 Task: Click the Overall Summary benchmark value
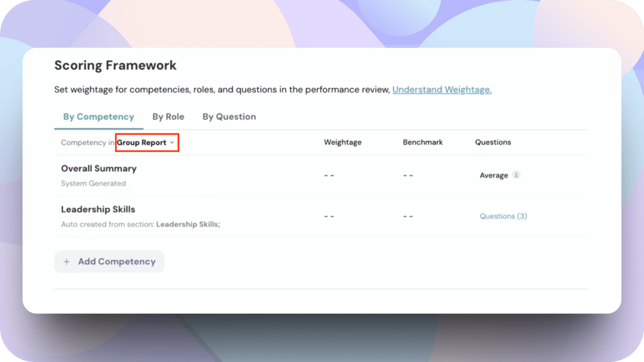click(408, 176)
